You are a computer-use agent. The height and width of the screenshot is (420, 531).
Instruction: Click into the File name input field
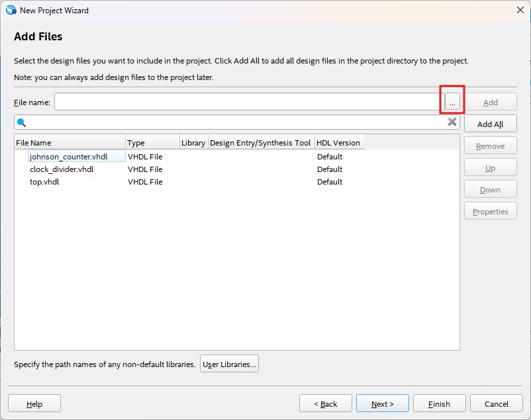coord(249,102)
